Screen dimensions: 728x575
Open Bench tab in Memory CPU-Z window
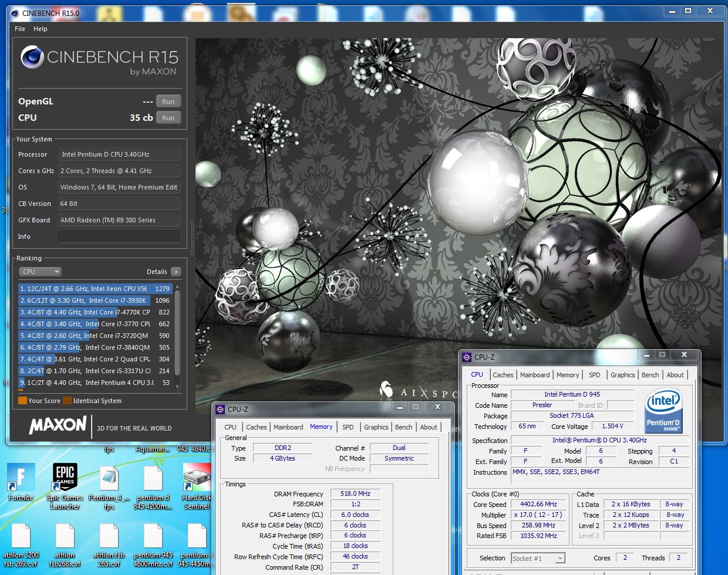[x=403, y=427]
